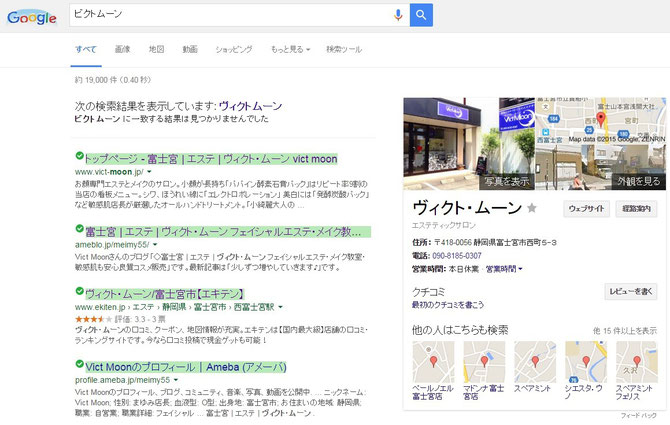Click the レビューを書く button
This screenshot has height=425, width=670.
(631, 291)
